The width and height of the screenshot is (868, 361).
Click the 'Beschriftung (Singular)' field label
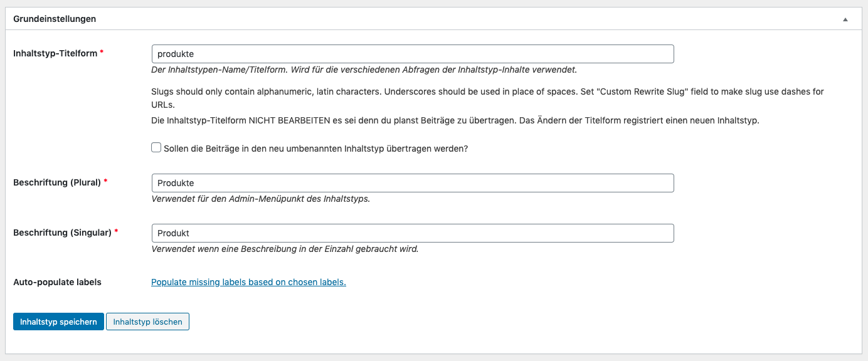(x=62, y=233)
